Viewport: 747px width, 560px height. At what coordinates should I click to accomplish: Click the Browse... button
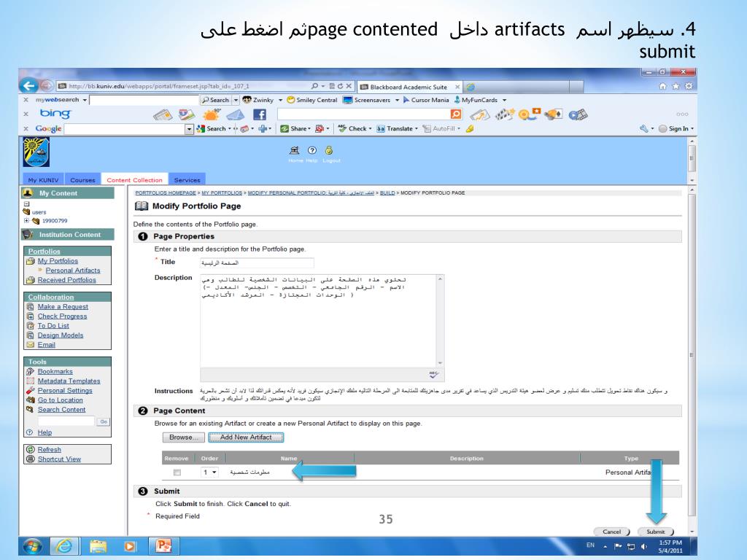[183, 437]
